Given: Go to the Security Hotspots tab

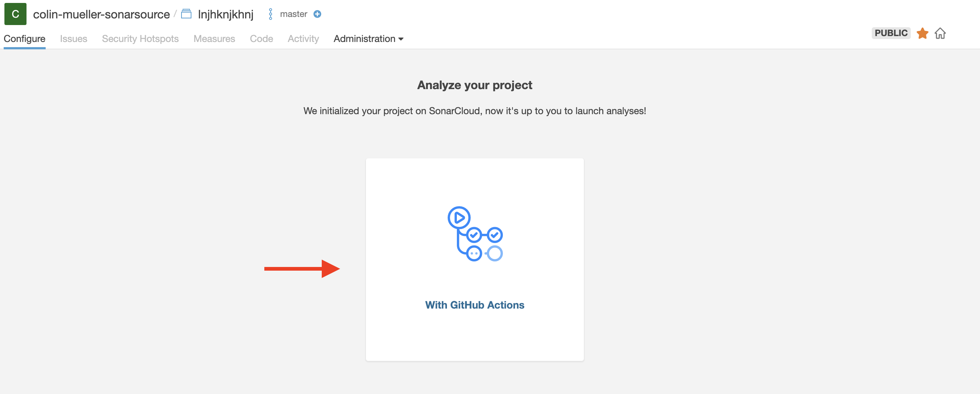Looking at the screenshot, I should pyautogui.click(x=140, y=39).
